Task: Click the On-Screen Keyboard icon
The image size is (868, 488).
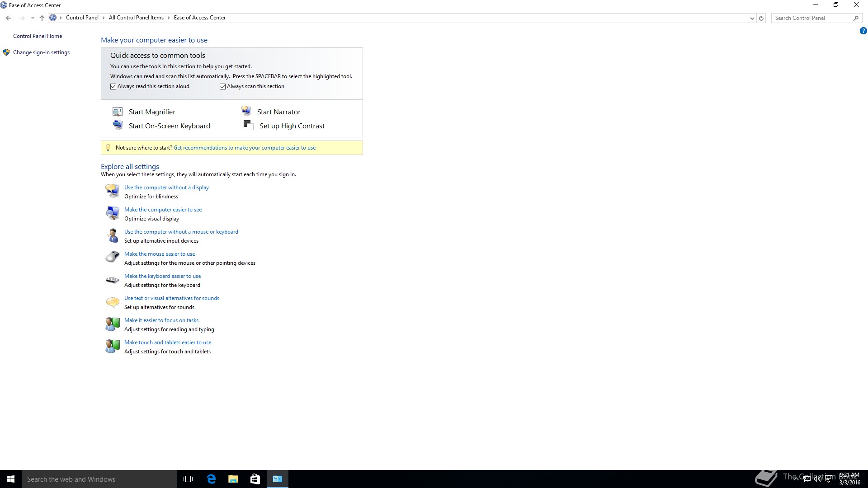Action: tap(118, 125)
